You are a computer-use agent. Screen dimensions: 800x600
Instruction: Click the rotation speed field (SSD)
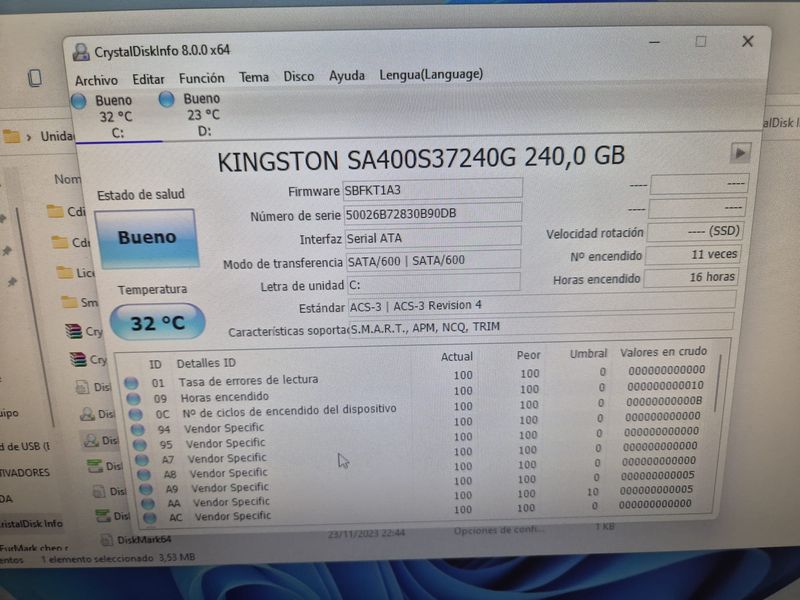pyautogui.click(x=694, y=232)
